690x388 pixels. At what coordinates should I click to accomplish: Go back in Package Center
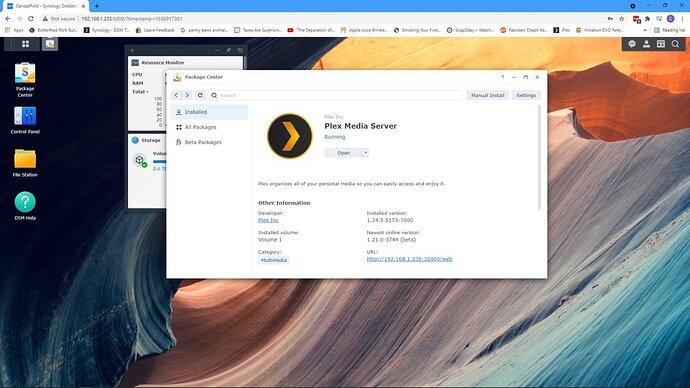point(176,95)
